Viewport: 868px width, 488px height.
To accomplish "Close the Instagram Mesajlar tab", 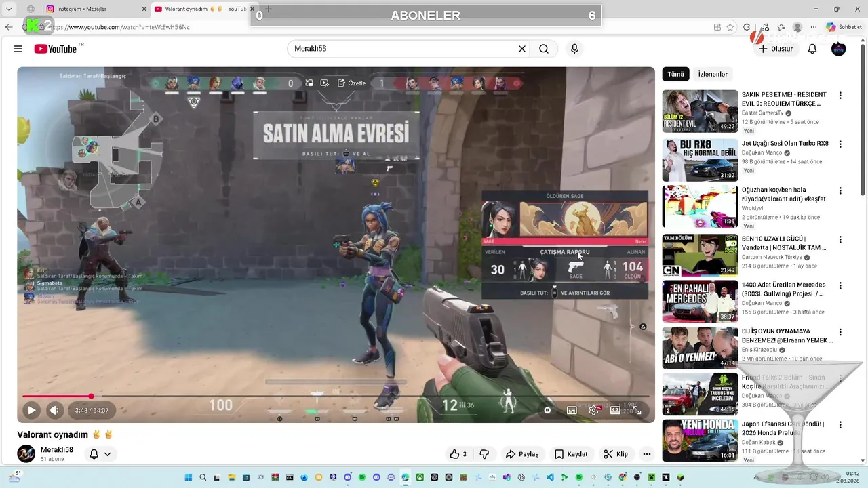I will pyautogui.click(x=144, y=9).
